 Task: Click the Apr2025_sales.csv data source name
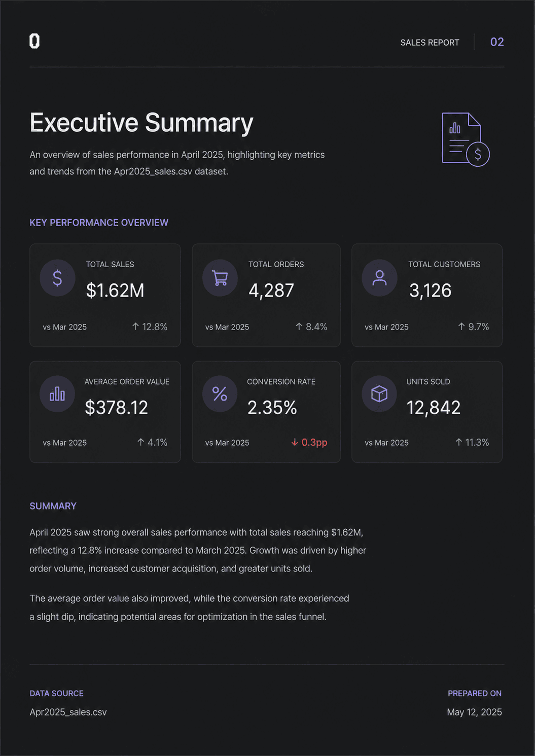coord(68,712)
